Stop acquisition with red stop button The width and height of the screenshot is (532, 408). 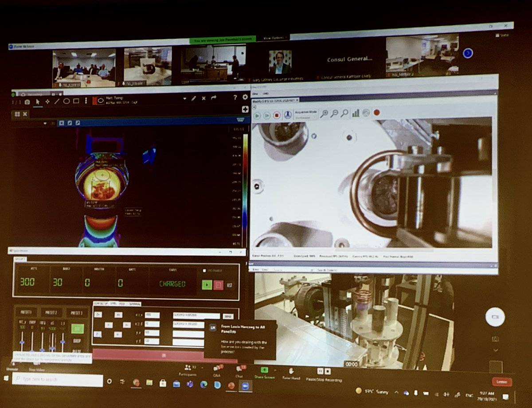pyautogui.click(x=277, y=115)
